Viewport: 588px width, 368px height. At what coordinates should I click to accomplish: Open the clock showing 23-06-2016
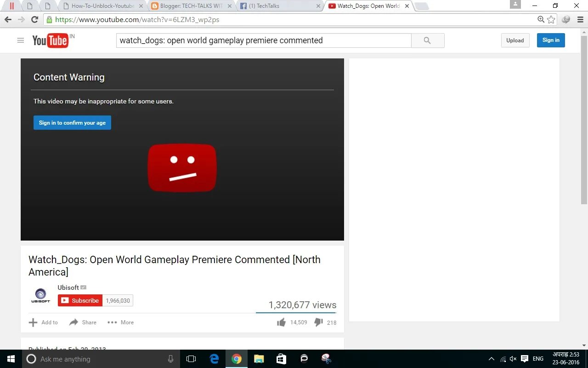pyautogui.click(x=566, y=359)
